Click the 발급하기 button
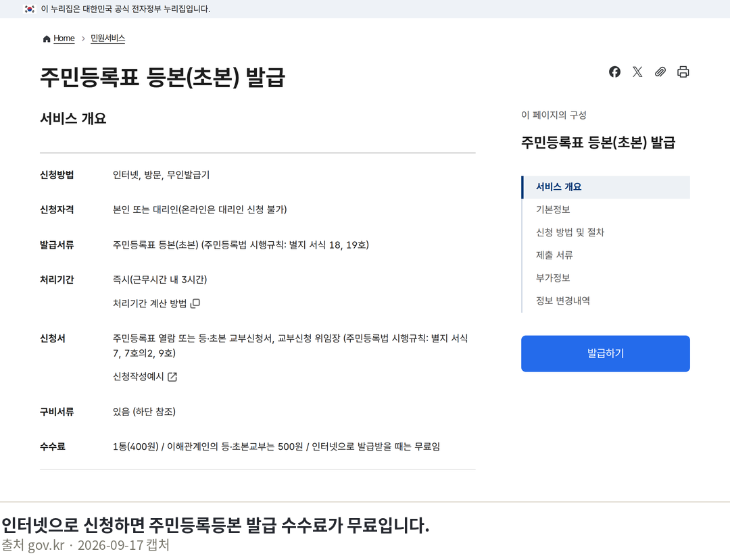Image resolution: width=730 pixels, height=560 pixels. coord(605,353)
